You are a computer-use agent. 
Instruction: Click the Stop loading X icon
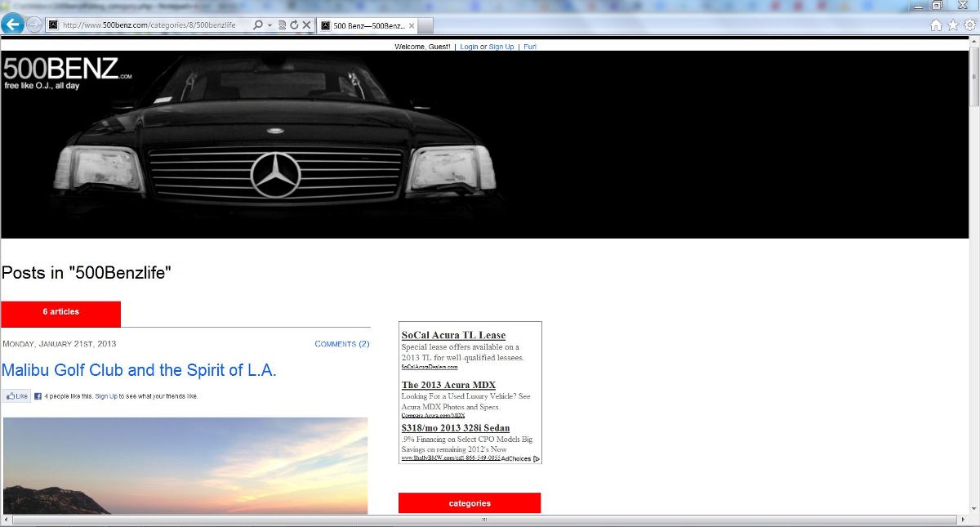[x=306, y=25]
